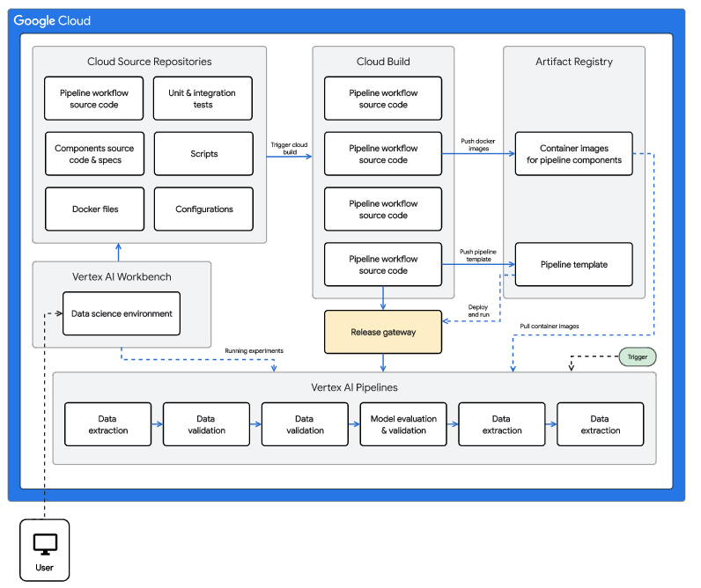Click the 'Running experiments' label
This screenshot has height=588, width=701.
click(x=254, y=350)
